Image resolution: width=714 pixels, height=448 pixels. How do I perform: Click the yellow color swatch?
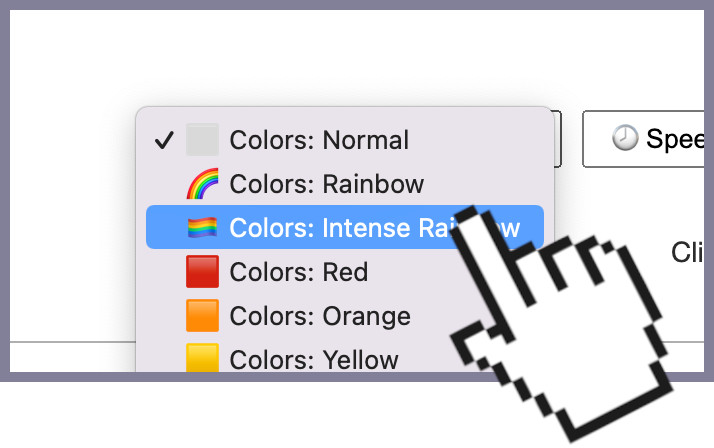202,358
